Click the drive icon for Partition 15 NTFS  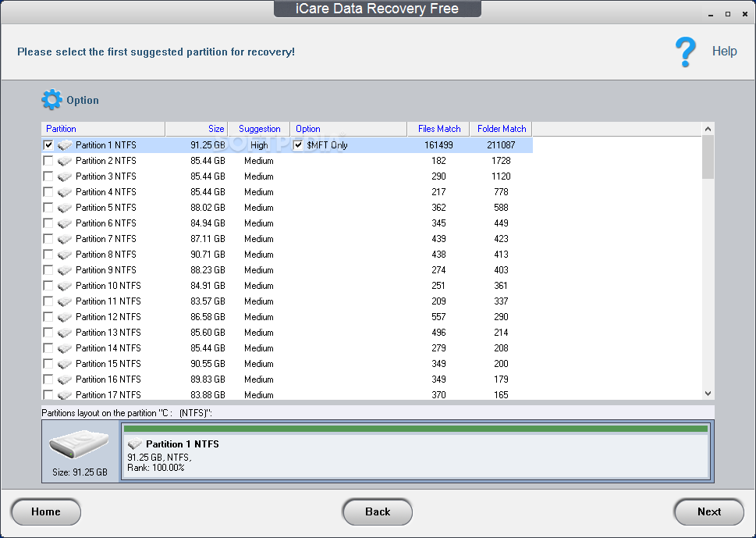[x=65, y=364]
